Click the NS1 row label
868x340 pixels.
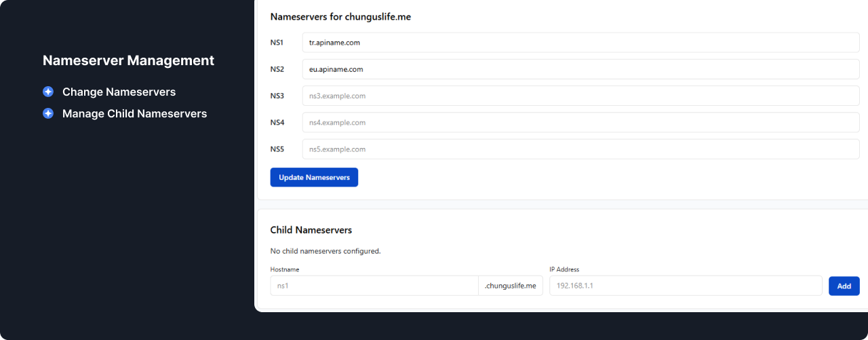click(x=277, y=42)
